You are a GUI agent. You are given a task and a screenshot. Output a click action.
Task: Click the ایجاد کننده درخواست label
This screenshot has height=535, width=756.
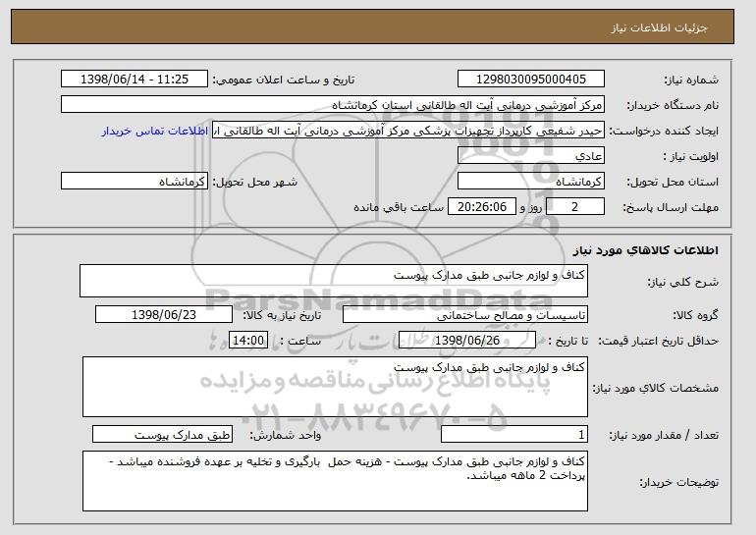[664, 132]
